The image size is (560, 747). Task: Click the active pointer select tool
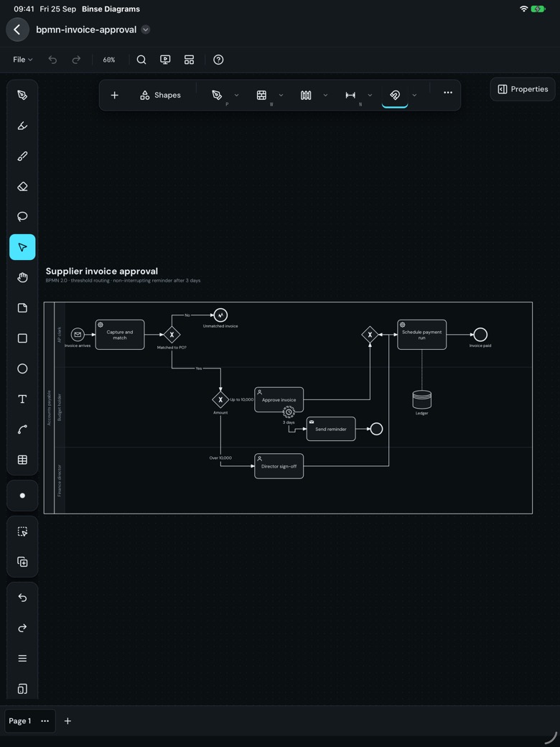pos(22,247)
